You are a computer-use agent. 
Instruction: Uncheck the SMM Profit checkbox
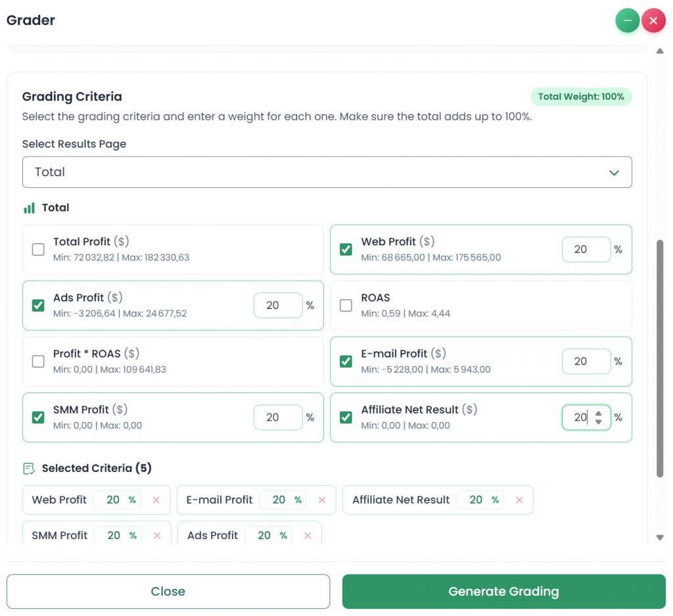38,417
